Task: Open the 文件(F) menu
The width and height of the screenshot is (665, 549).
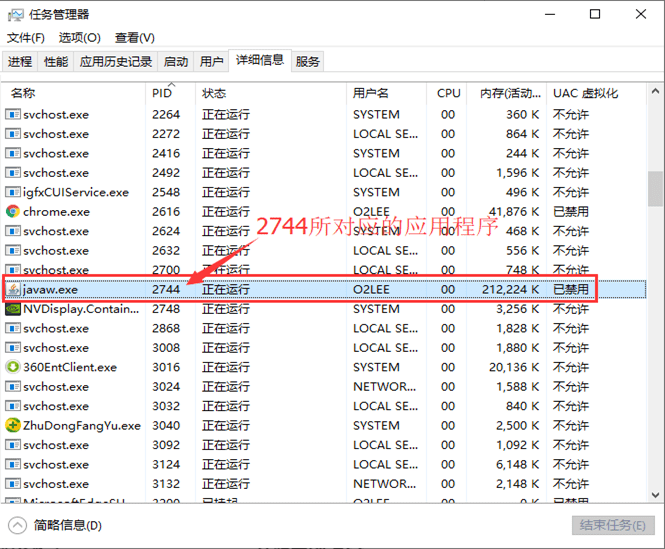Action: 26,38
